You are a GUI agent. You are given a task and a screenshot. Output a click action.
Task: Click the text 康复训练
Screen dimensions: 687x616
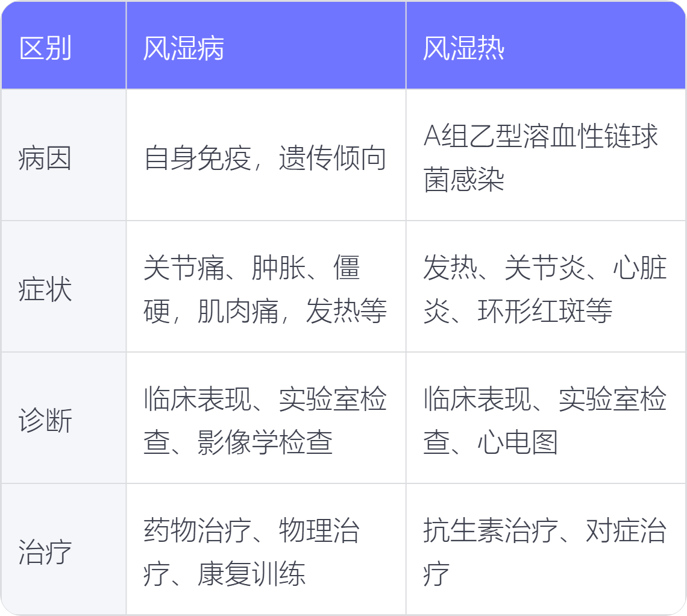(252, 574)
